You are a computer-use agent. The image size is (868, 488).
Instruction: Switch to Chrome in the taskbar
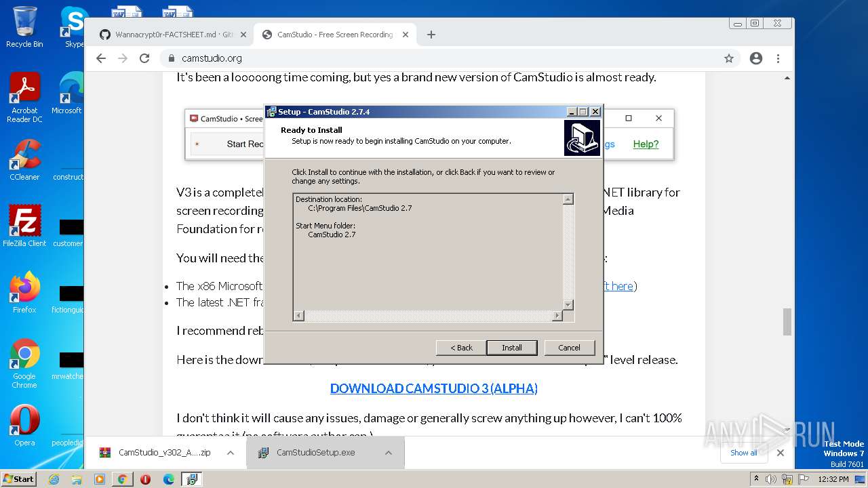[123, 479]
